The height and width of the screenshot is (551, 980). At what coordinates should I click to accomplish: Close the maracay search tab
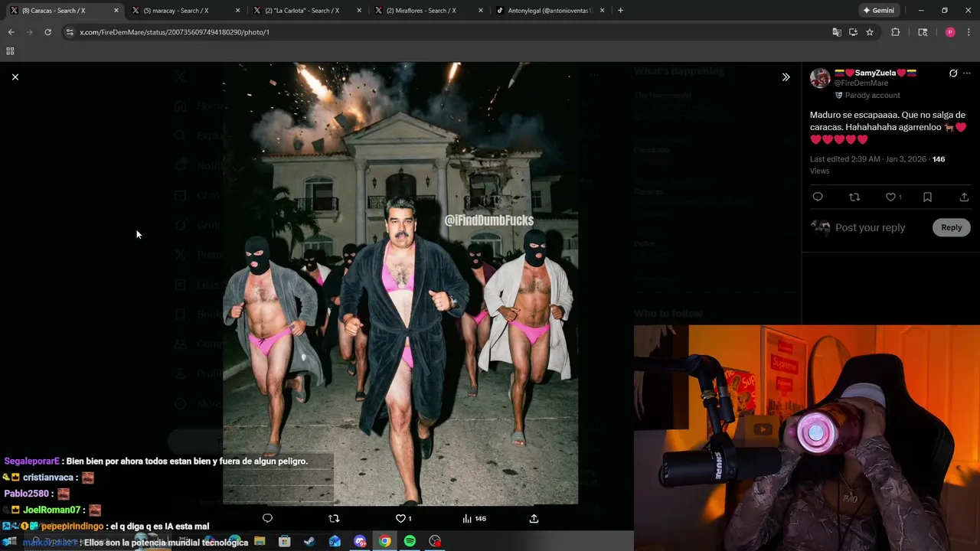(237, 11)
